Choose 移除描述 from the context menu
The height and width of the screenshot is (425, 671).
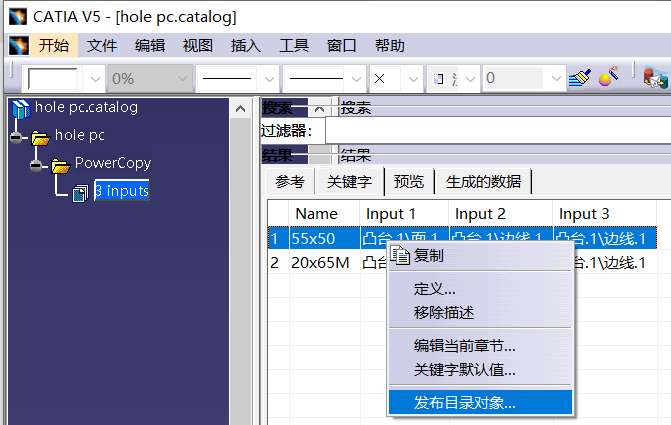tap(480, 313)
